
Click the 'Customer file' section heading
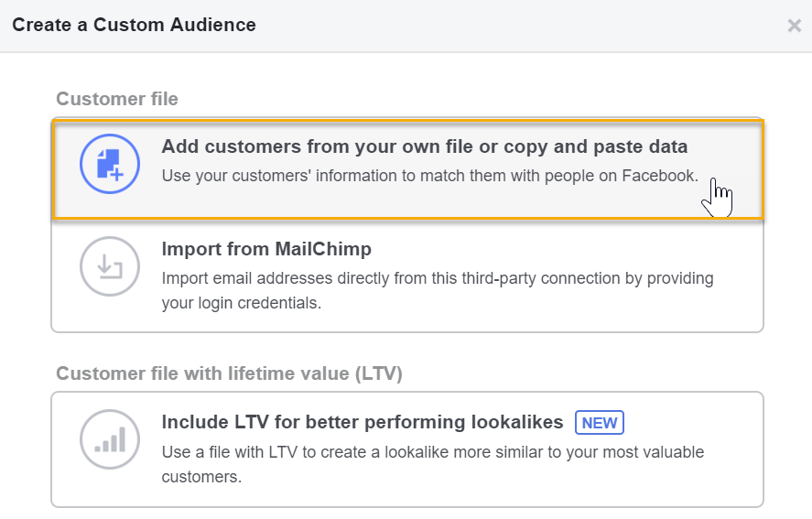[x=117, y=99]
